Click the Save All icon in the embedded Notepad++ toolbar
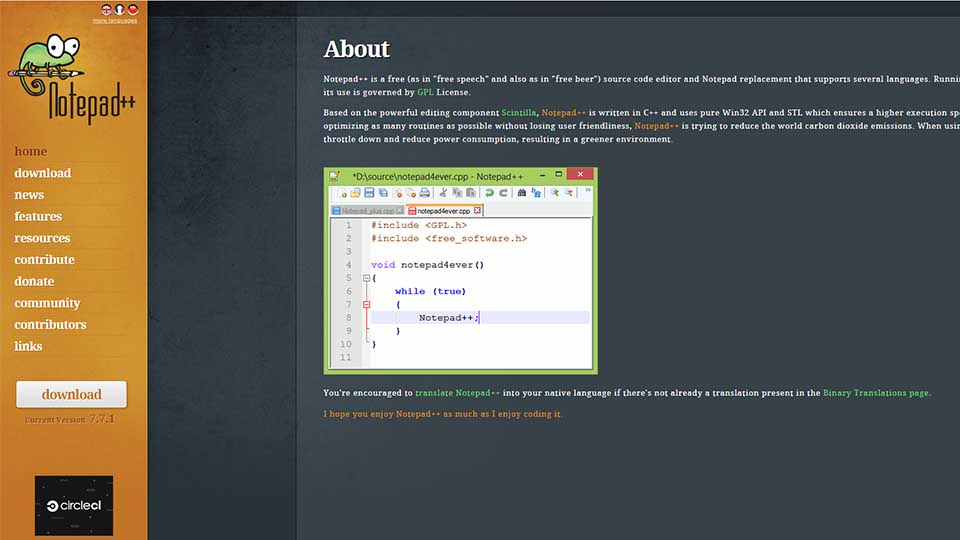The width and height of the screenshot is (960, 540). [x=383, y=193]
